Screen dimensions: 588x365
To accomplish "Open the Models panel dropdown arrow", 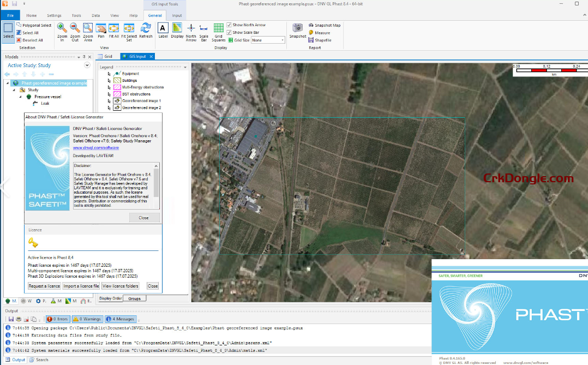I will [79, 57].
